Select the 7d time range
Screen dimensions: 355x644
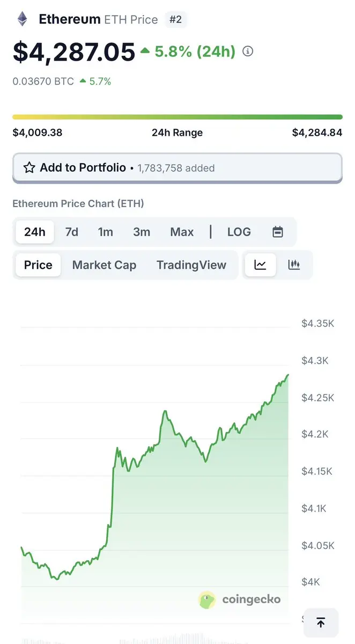[x=71, y=232]
